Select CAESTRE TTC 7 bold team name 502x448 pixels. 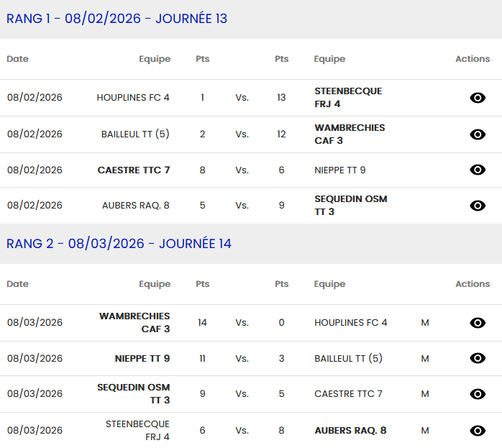tap(133, 170)
